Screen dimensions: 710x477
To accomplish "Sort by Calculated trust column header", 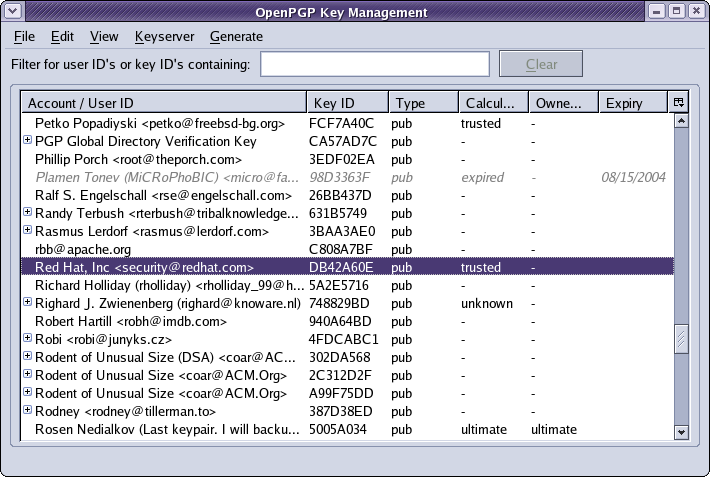I will pyautogui.click(x=494, y=103).
